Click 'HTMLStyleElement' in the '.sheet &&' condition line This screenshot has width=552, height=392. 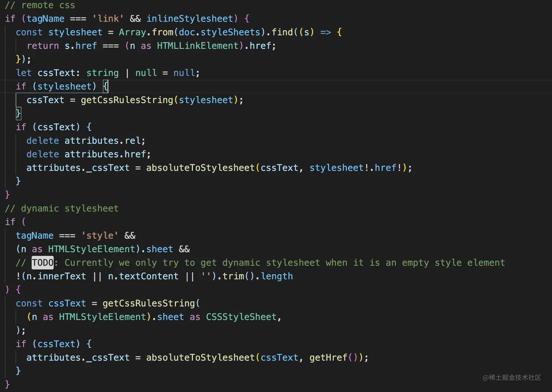coord(92,249)
